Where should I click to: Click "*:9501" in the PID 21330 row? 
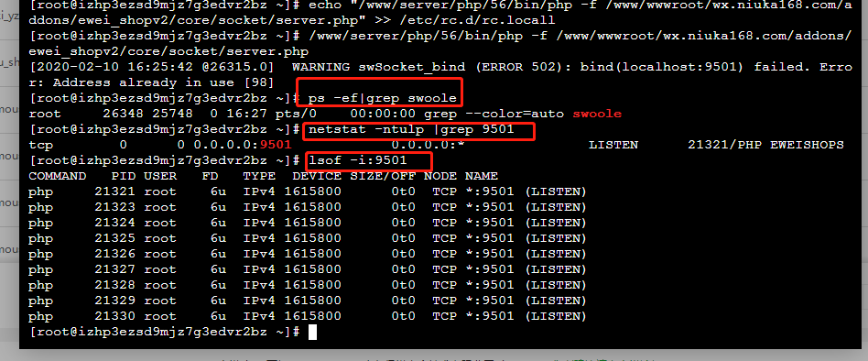pyautogui.click(x=489, y=316)
